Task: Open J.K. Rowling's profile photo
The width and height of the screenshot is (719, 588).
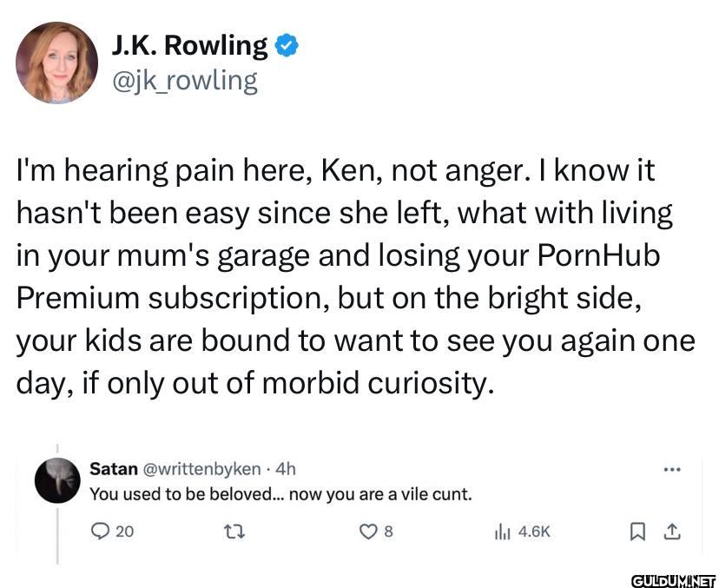Action: pos(56,63)
